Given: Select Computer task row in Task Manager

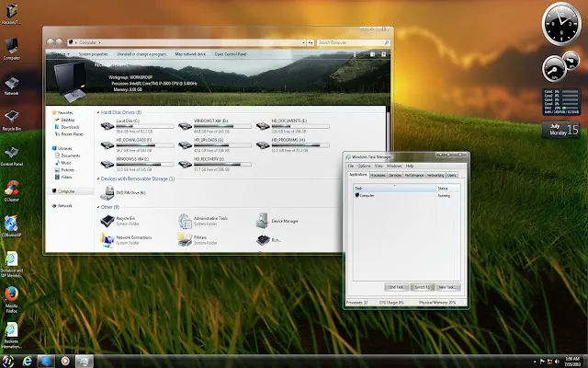Looking at the screenshot, I should point(406,196).
